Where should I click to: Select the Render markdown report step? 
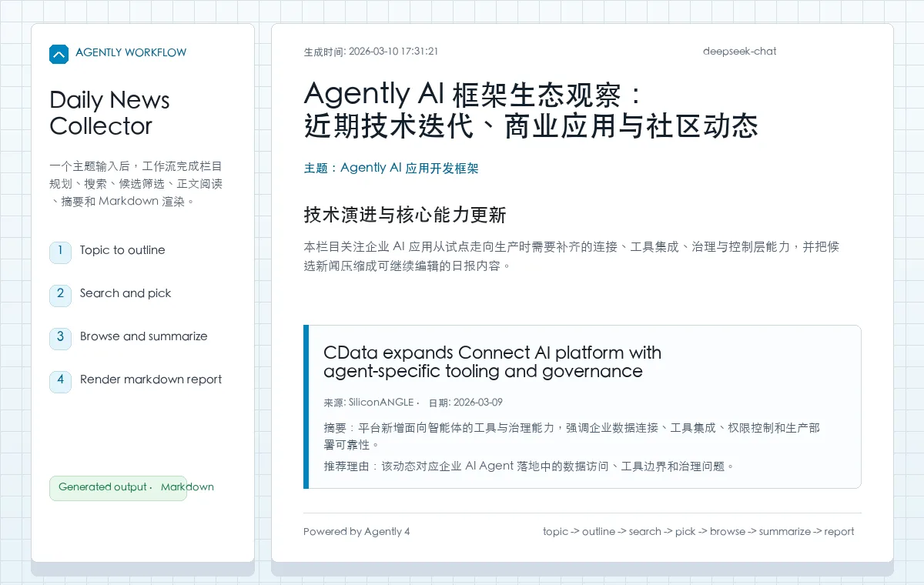pyautogui.click(x=151, y=379)
